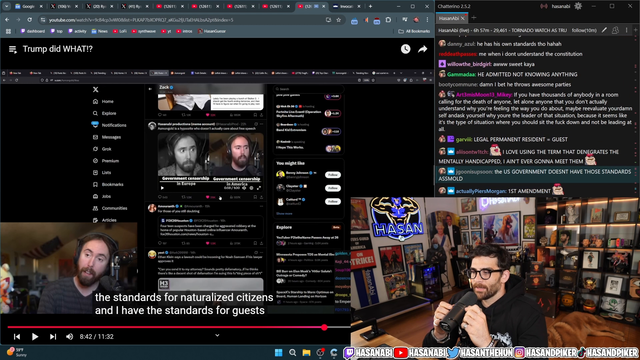640x360 pixels.
Task: Skip to previous video in playlist
Action: pos(17,336)
